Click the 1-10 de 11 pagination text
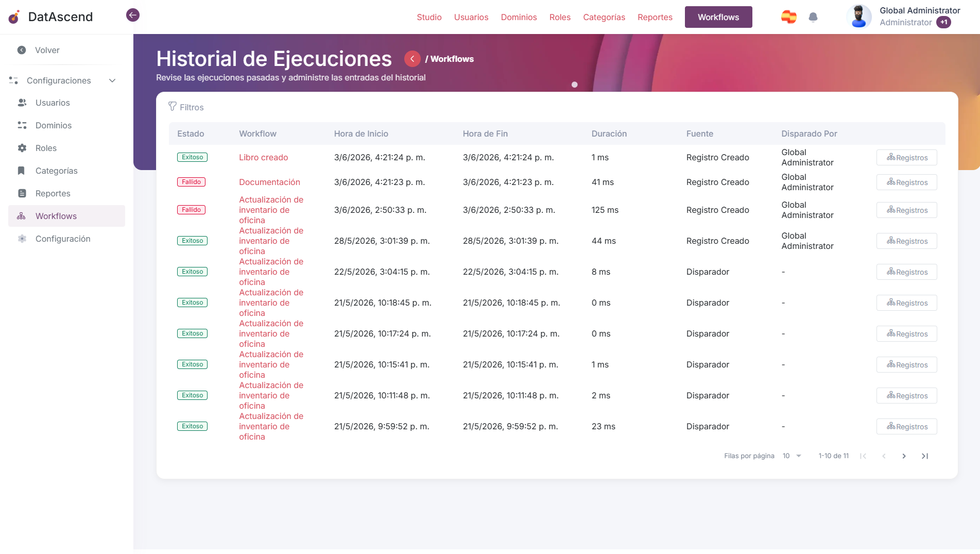 click(x=833, y=456)
